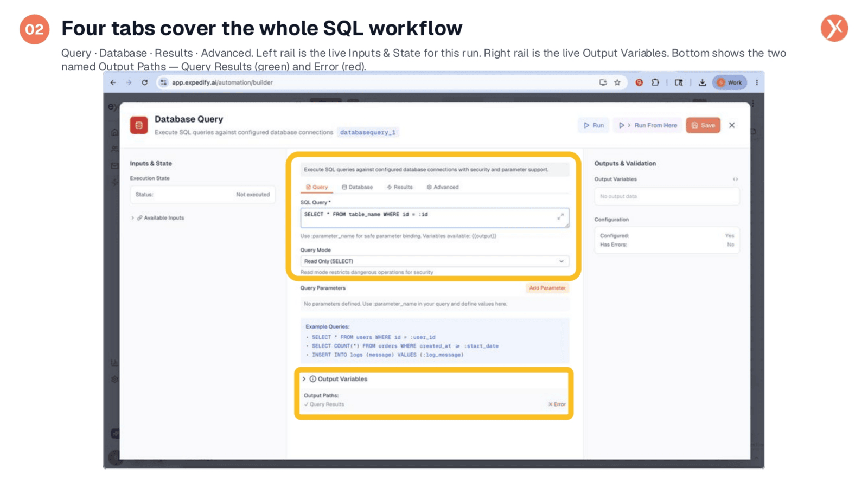Open the Results tab
This screenshot has height=488, width=868.
(x=399, y=187)
